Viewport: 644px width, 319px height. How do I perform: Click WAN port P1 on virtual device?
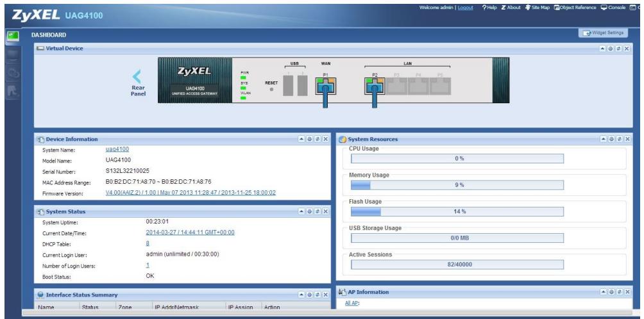pos(325,86)
